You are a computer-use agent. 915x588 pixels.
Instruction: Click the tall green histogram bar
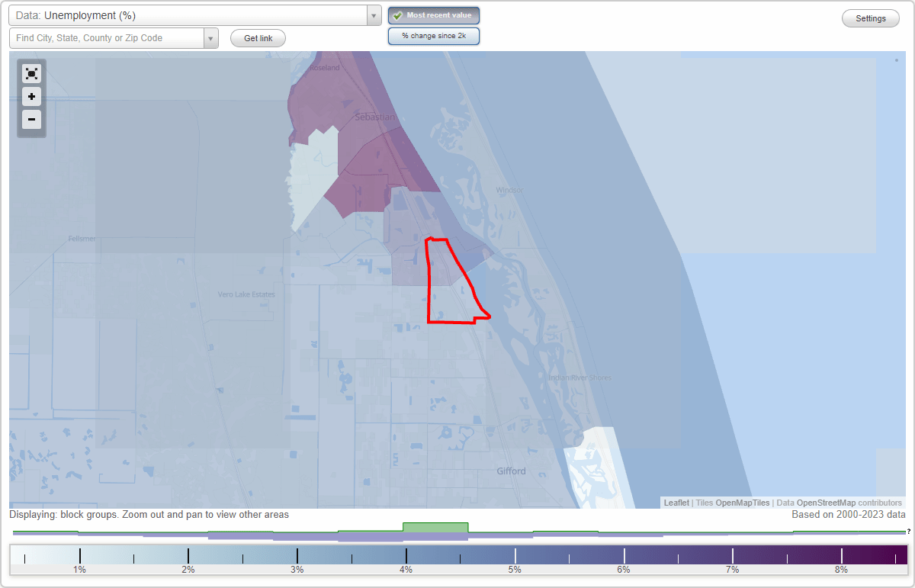coord(435,528)
